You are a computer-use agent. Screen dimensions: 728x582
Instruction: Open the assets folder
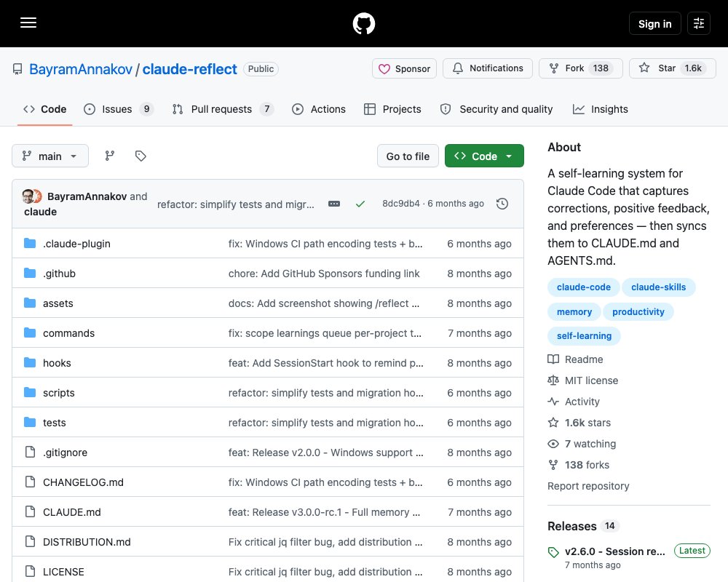click(58, 303)
